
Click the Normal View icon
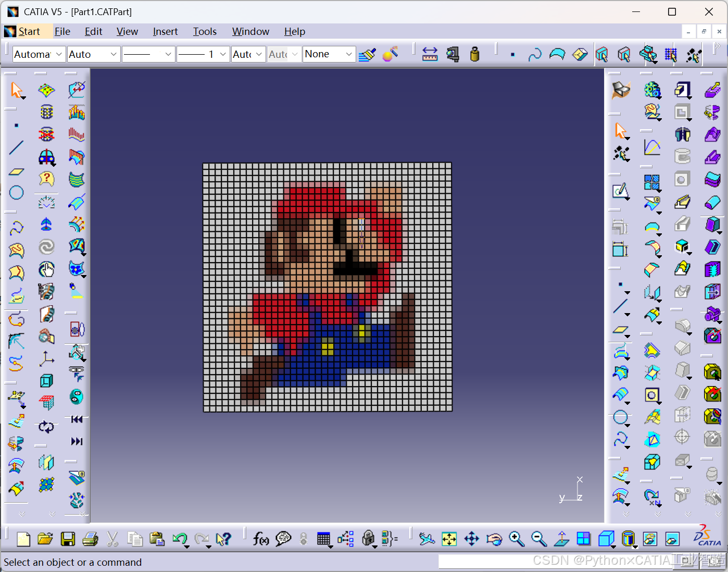[561, 539]
